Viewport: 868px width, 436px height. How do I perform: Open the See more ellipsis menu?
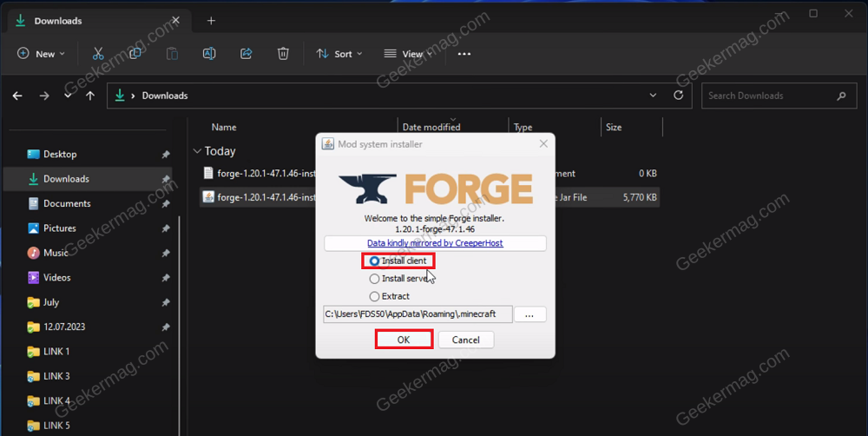click(x=464, y=54)
